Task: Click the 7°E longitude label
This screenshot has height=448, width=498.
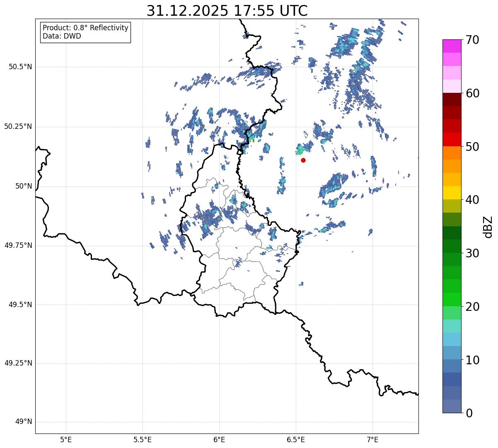Action: point(372,439)
